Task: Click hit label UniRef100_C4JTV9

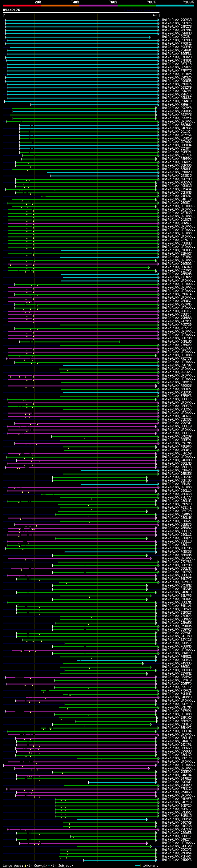Action: [177, 846]
